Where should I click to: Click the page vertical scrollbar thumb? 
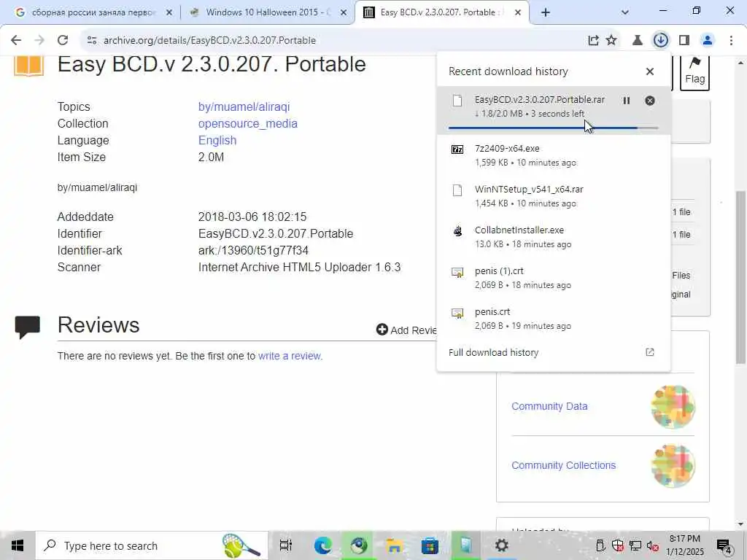(x=740, y=277)
